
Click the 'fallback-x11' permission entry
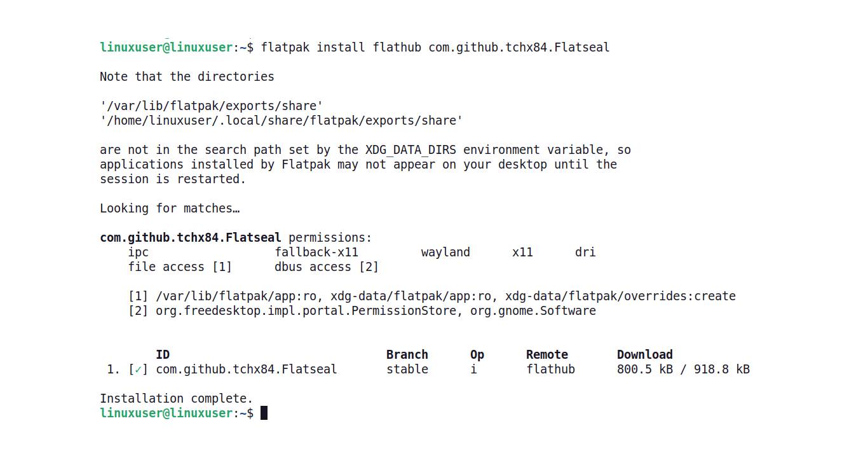(x=316, y=253)
